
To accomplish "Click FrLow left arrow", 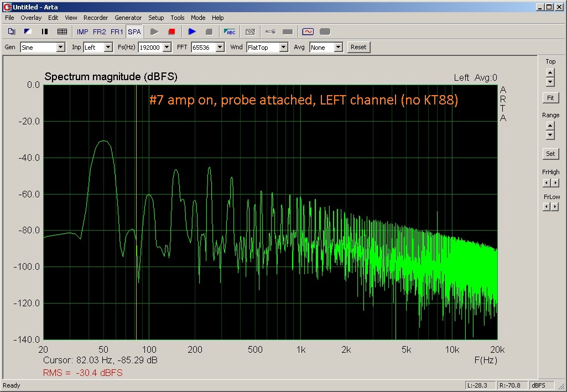I will [x=547, y=207].
